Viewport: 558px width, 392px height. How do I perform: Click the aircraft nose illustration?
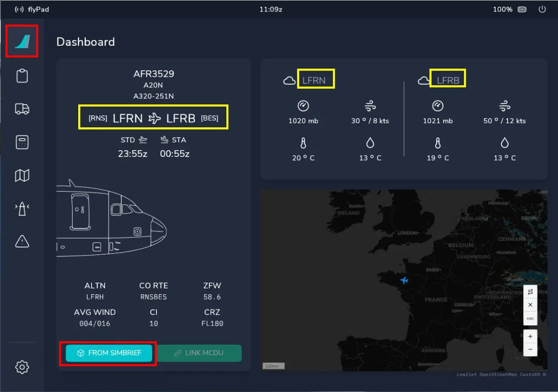coord(112,218)
